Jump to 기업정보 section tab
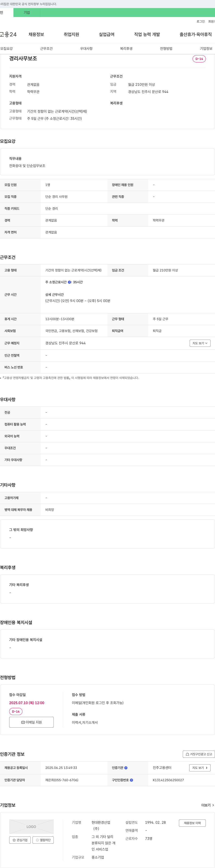Viewport: 215px width, 868px height. click(206, 49)
